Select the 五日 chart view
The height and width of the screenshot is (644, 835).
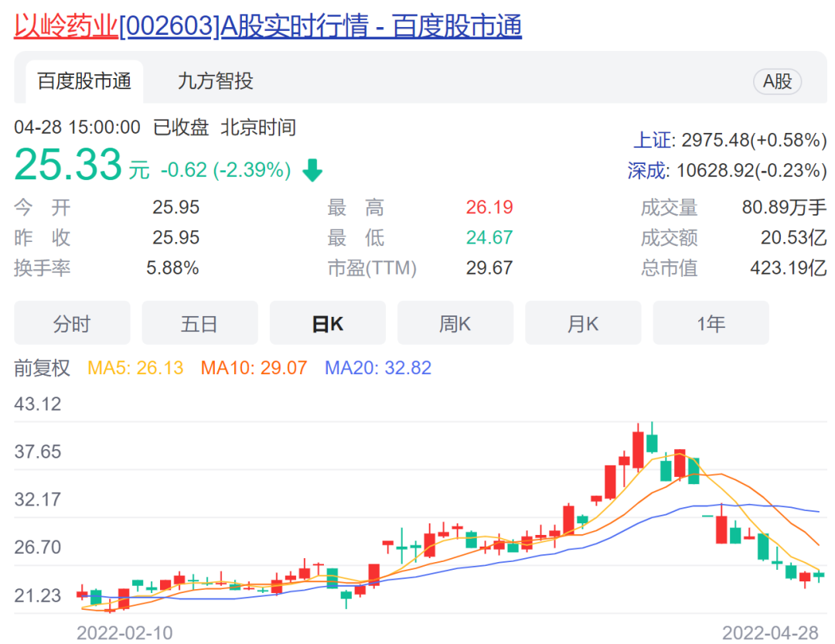click(x=199, y=323)
